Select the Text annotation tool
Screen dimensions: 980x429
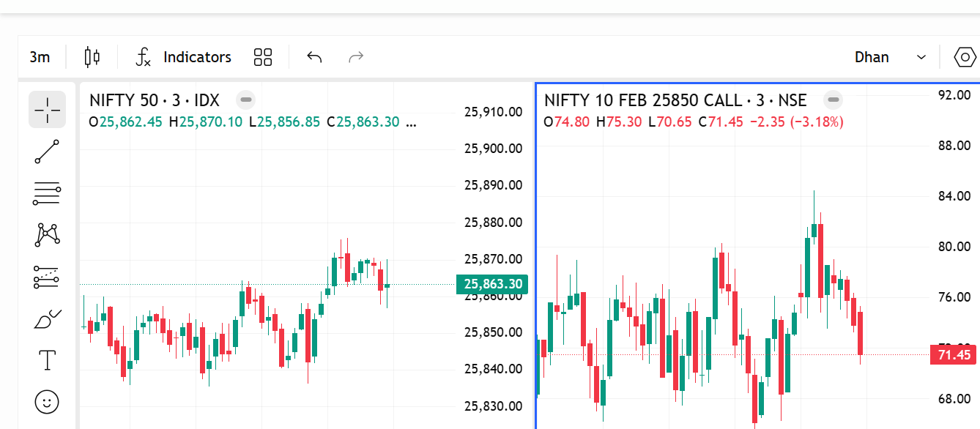coord(48,360)
